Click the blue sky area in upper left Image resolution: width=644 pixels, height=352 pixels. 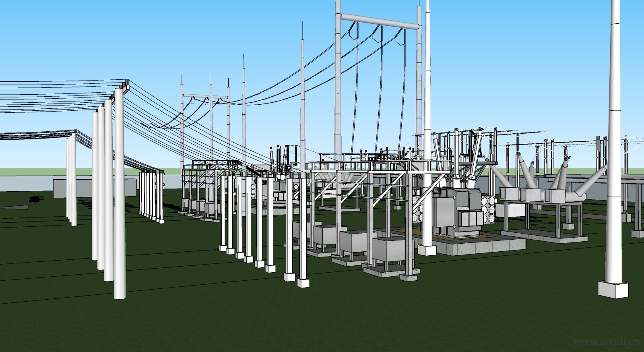(x=80, y=36)
